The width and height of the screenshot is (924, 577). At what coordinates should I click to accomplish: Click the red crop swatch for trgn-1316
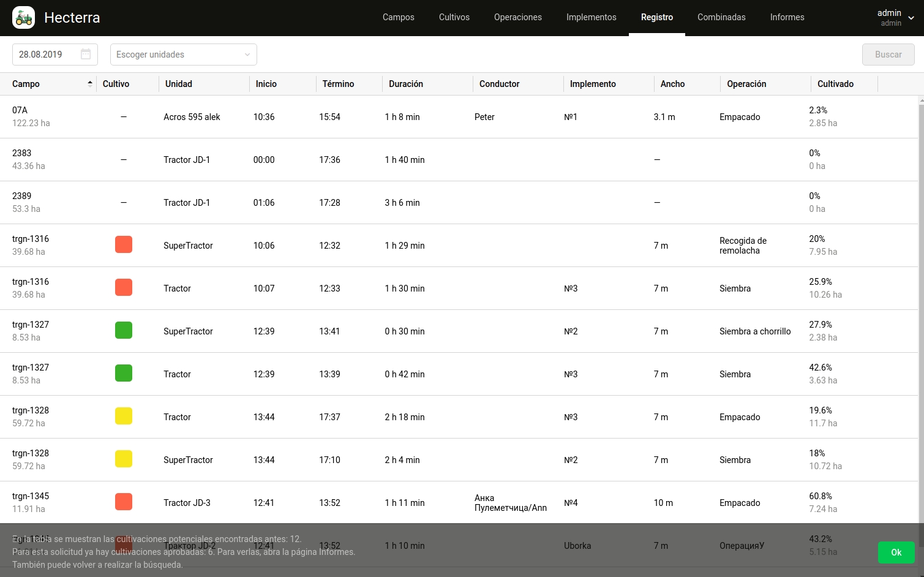pos(124,244)
